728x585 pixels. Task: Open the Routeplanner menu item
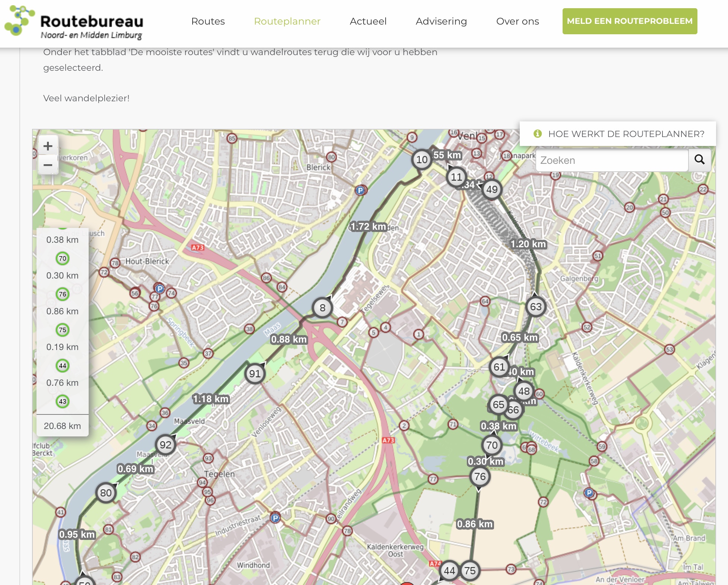(x=287, y=21)
